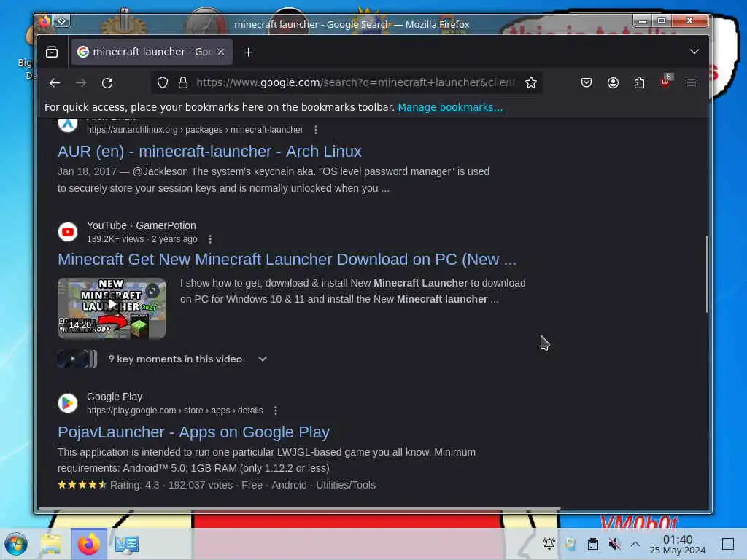Open the clock showing 01:40
Viewport: 747px width, 560px height.
click(678, 544)
